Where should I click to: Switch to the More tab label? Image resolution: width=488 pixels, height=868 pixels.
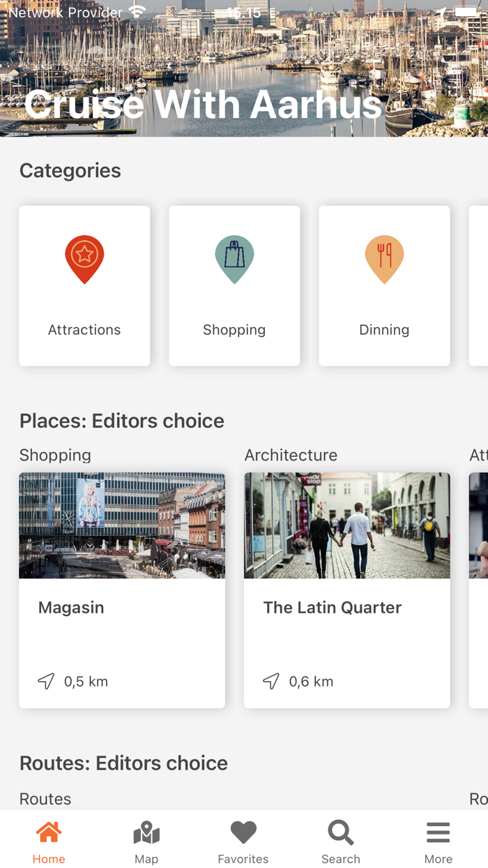tap(439, 859)
